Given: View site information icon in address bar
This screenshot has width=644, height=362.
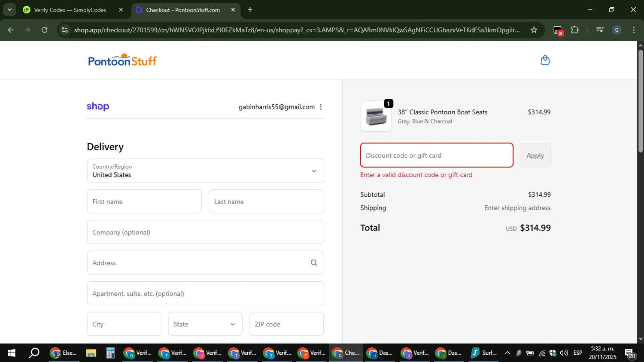Looking at the screenshot, I should click(65, 30).
